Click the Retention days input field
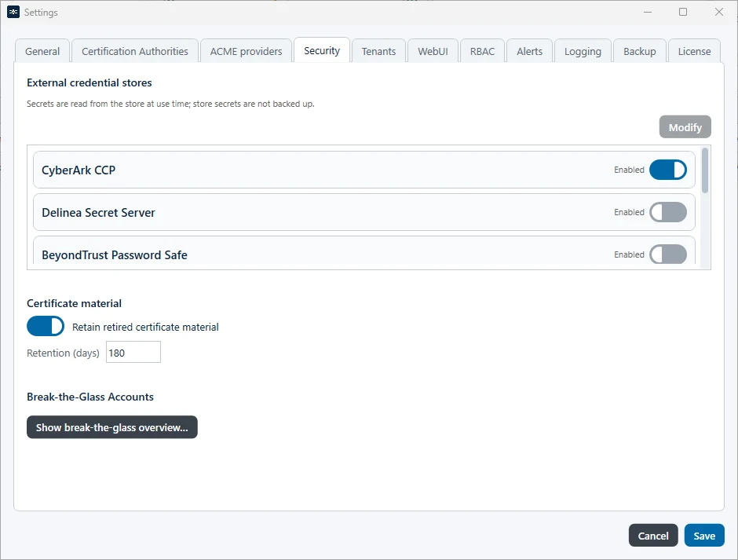 (x=133, y=353)
